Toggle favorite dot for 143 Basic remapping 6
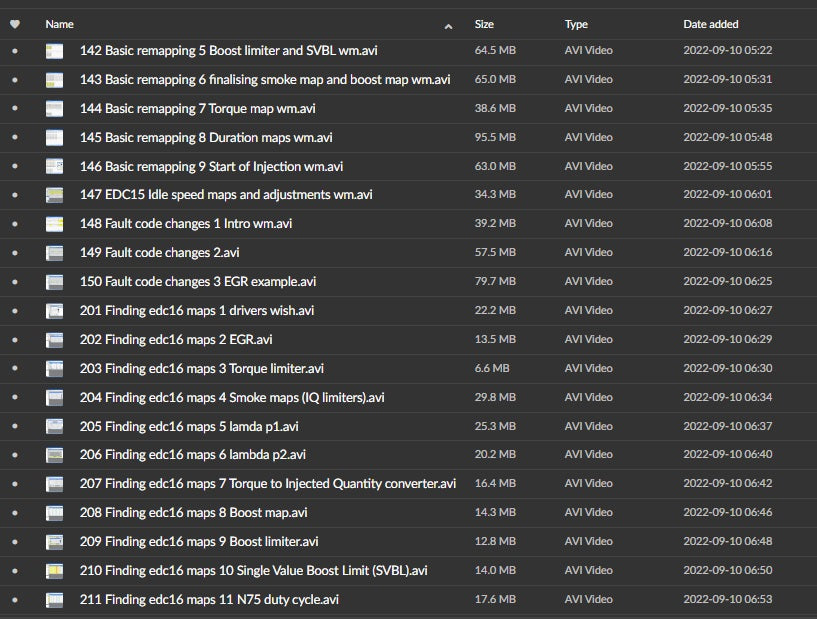The image size is (817, 619). [15, 80]
